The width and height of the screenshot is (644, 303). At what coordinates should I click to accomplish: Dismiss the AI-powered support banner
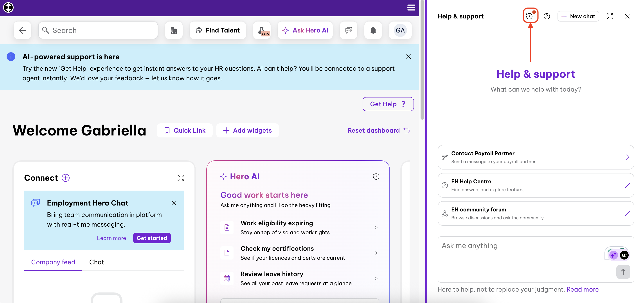point(408,57)
